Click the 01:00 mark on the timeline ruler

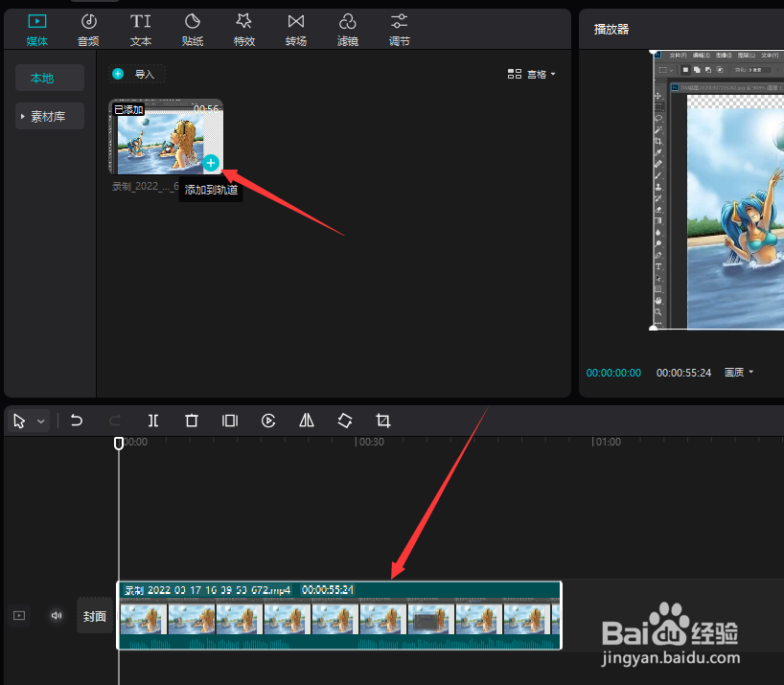(608, 443)
